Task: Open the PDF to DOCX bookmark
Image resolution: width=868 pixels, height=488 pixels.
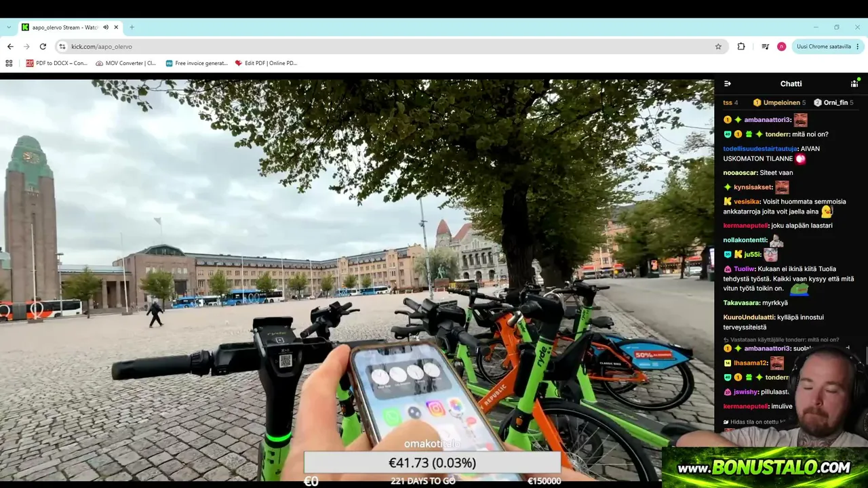Action: 56,63
